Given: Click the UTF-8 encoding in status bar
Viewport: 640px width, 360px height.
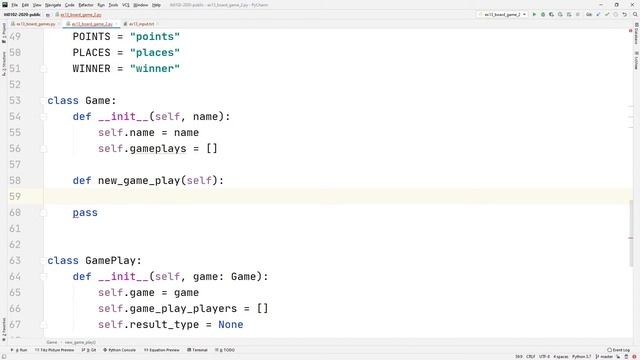Looking at the screenshot, I should point(544,356).
